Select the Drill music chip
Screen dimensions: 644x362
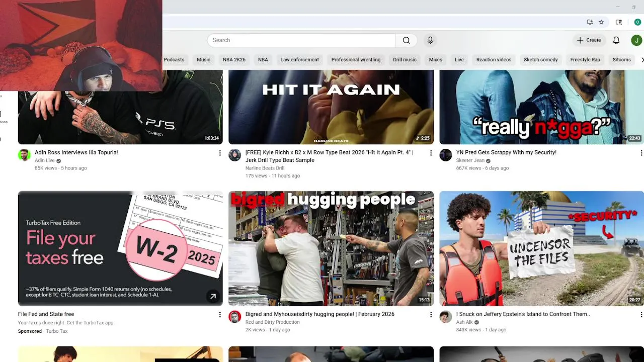[405, 60]
